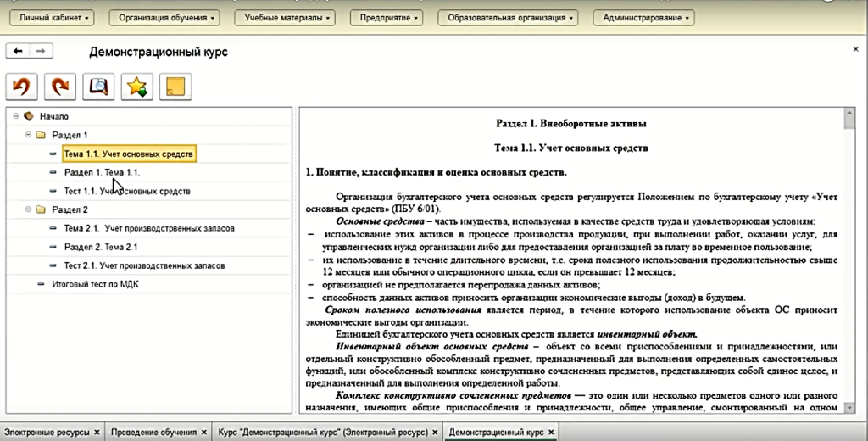Switch to Электронные ресурсы tab
Viewport: 868px width, 441px height.
point(47,433)
